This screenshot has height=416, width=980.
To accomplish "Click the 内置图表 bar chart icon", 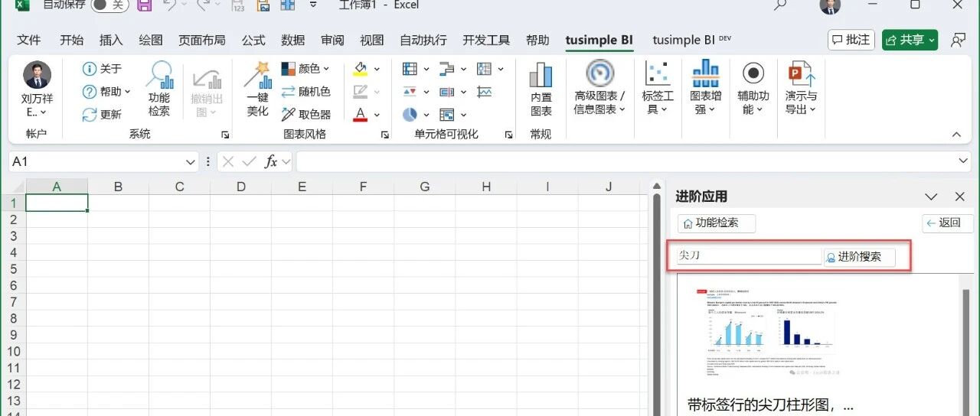I will (x=541, y=75).
